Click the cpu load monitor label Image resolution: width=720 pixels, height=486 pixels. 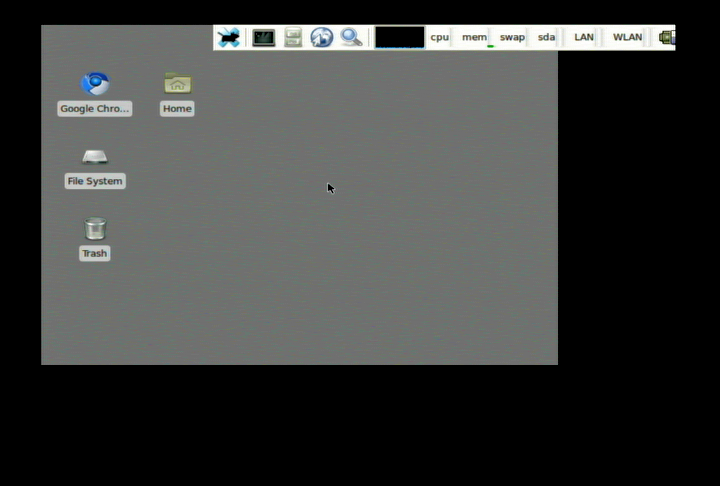[439, 37]
